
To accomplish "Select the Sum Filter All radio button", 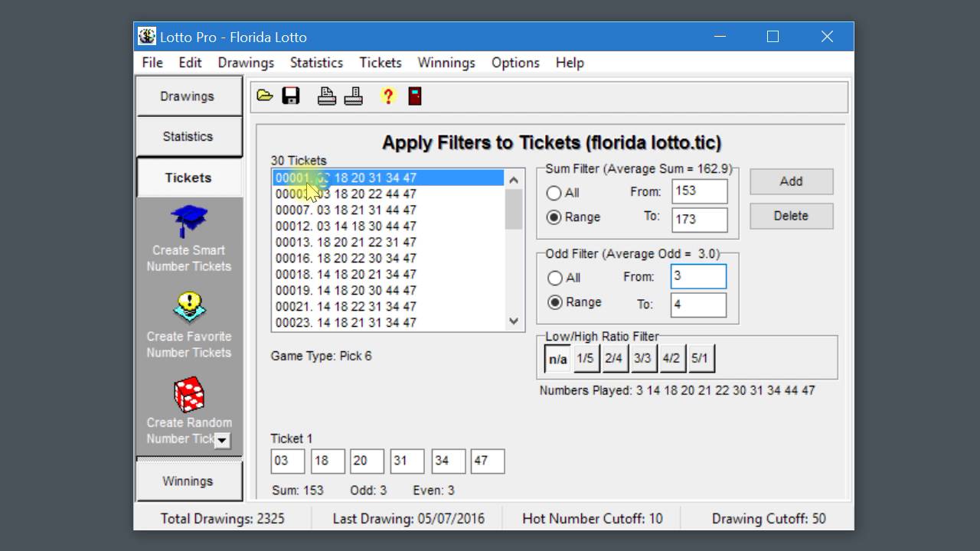I will (554, 193).
